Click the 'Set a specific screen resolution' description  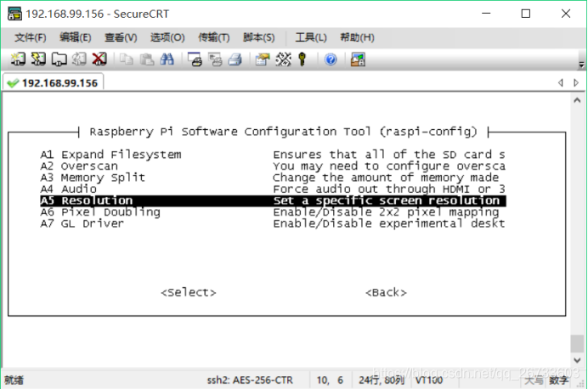click(387, 200)
